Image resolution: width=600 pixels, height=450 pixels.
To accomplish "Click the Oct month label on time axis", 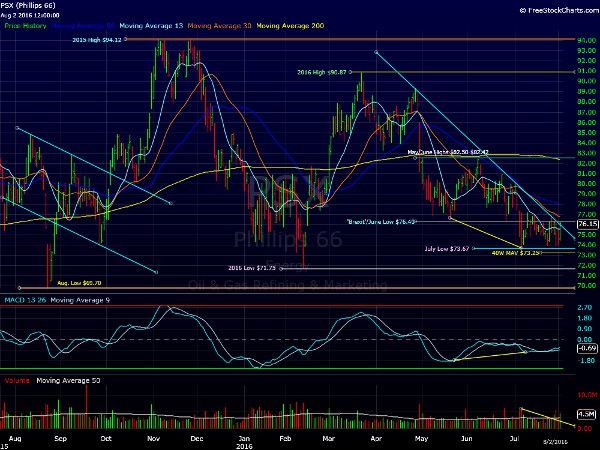I will (x=106, y=439).
